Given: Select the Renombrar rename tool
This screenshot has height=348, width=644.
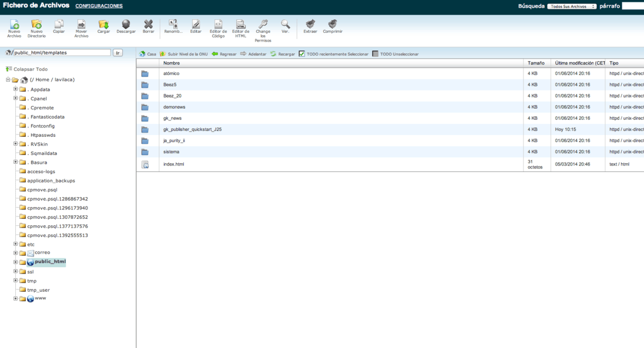Looking at the screenshot, I should tap(173, 25).
